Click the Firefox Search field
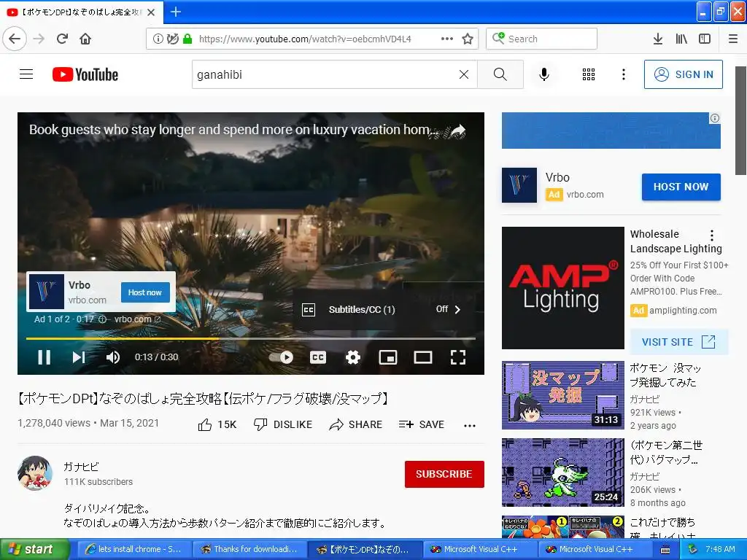The width and height of the screenshot is (747, 560). click(x=542, y=39)
